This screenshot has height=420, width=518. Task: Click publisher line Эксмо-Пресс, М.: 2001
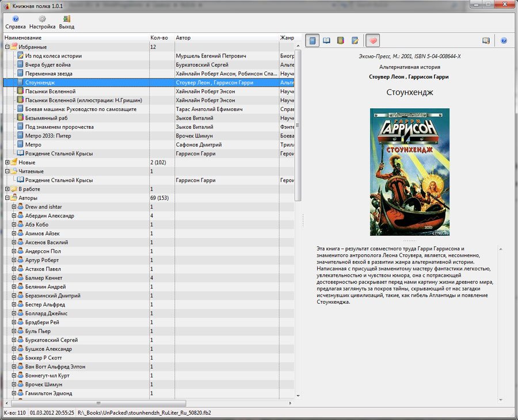pos(410,56)
